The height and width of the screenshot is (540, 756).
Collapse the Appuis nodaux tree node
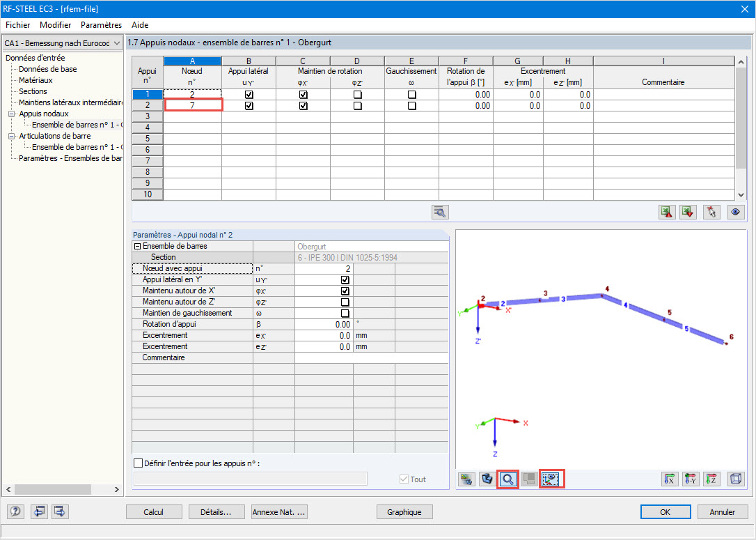click(12, 114)
